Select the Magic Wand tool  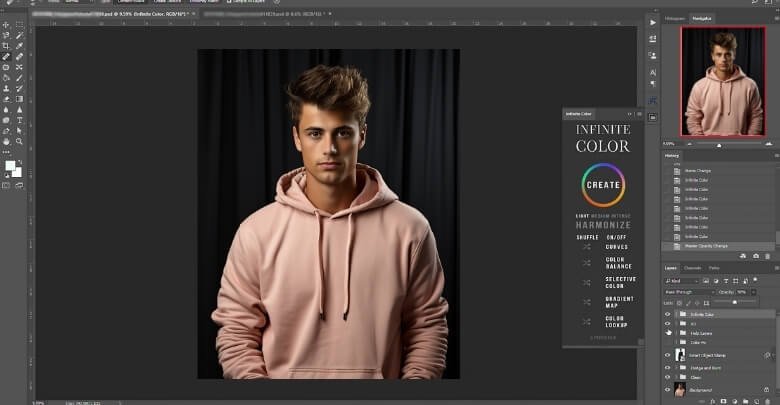tap(19, 35)
